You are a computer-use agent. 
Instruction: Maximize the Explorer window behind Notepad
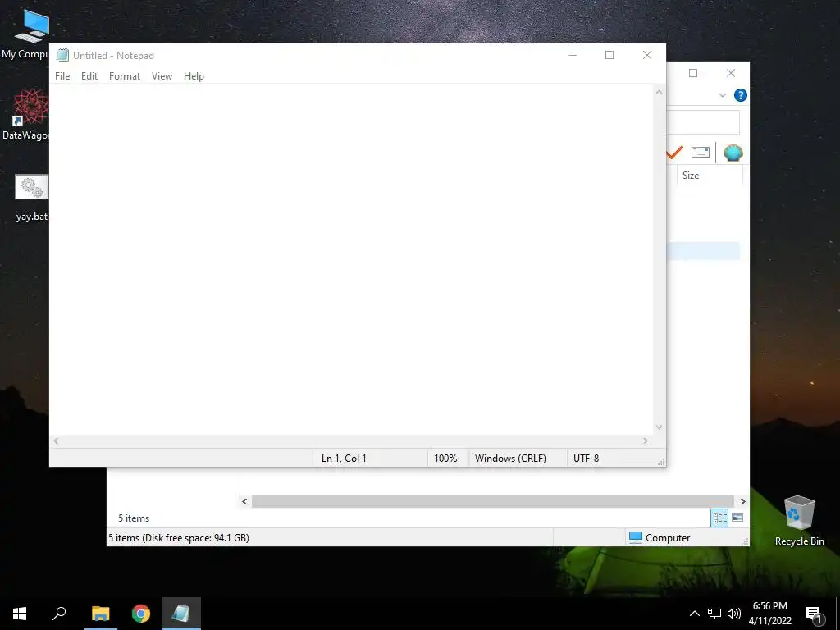point(693,73)
